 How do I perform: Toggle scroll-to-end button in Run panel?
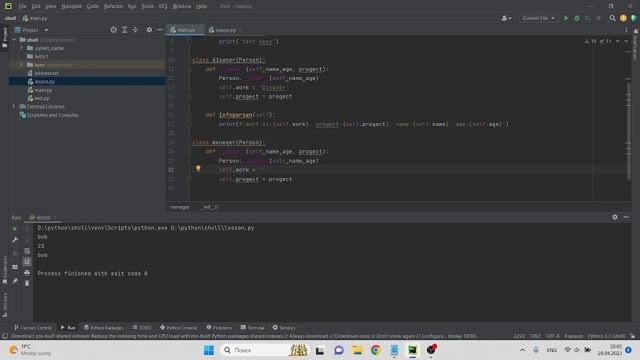click(x=27, y=261)
